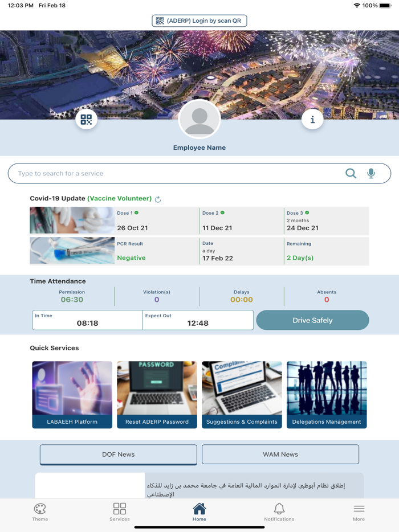Open Delegations Management quick service
399x532 pixels.
click(327, 395)
